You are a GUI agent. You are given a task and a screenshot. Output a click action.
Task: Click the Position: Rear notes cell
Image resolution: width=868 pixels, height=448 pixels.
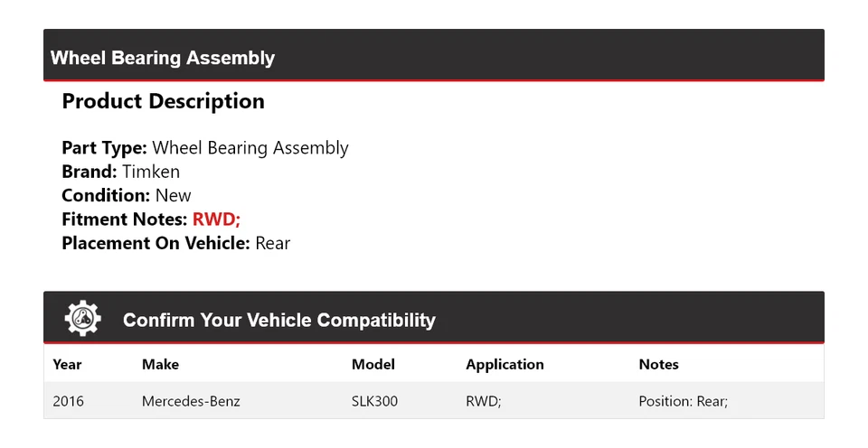(x=683, y=401)
